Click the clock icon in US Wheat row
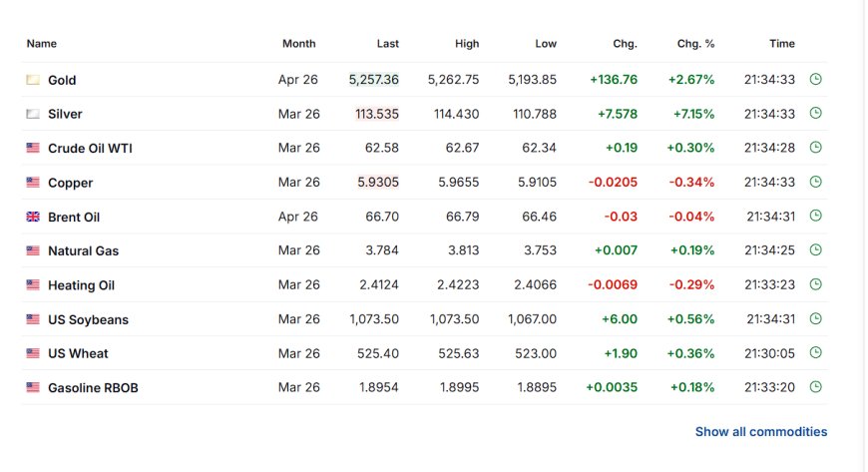Image resolution: width=868 pixels, height=472 pixels. click(815, 352)
